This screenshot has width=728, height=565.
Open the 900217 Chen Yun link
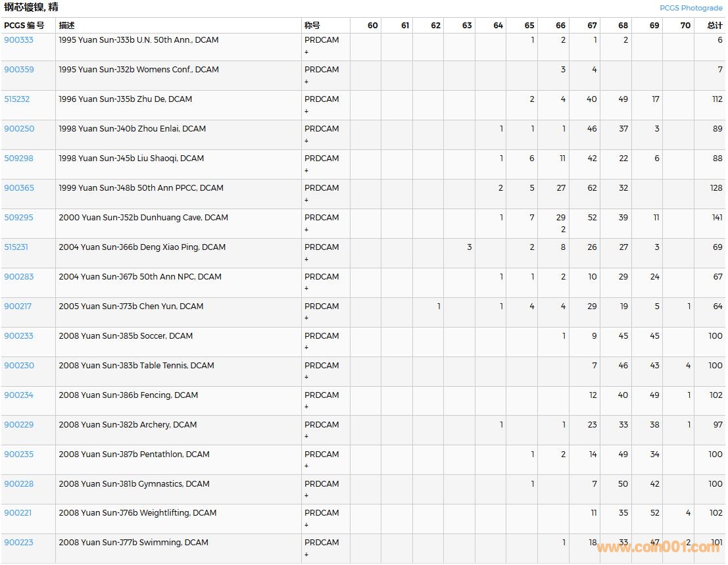pyautogui.click(x=18, y=307)
